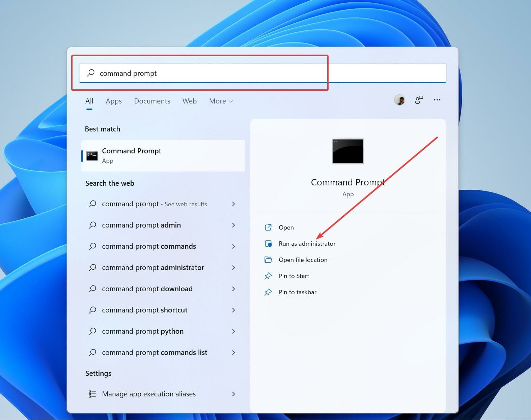
Task: Open 'command prompt - See web results' suggestion
Action: (163, 204)
